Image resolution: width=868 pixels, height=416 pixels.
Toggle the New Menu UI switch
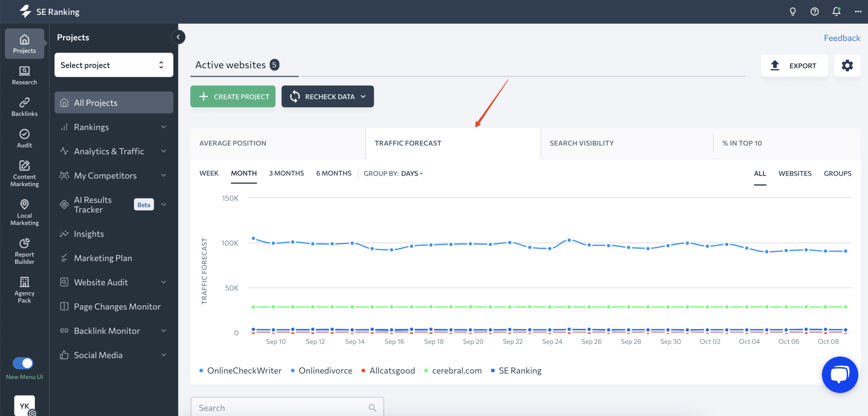tap(24, 363)
